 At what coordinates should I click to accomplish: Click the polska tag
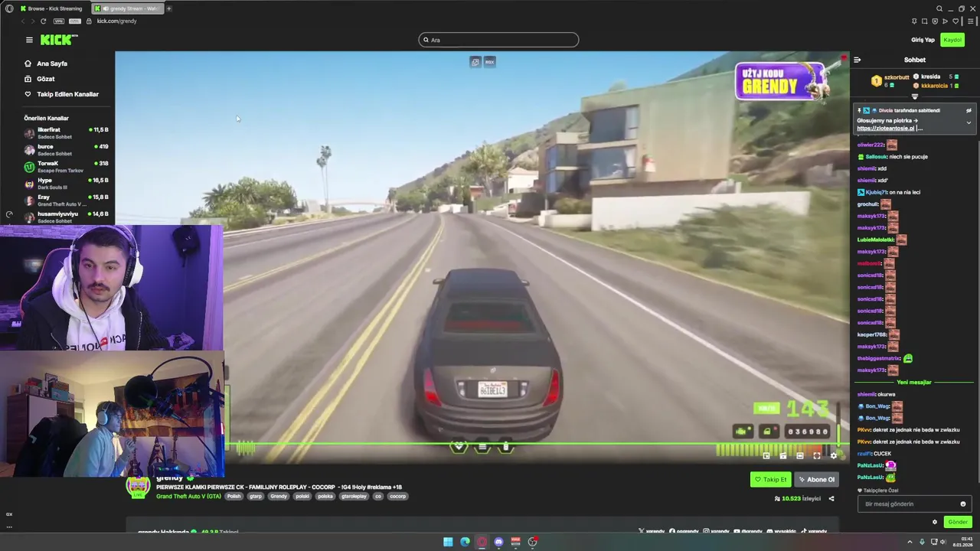point(325,496)
